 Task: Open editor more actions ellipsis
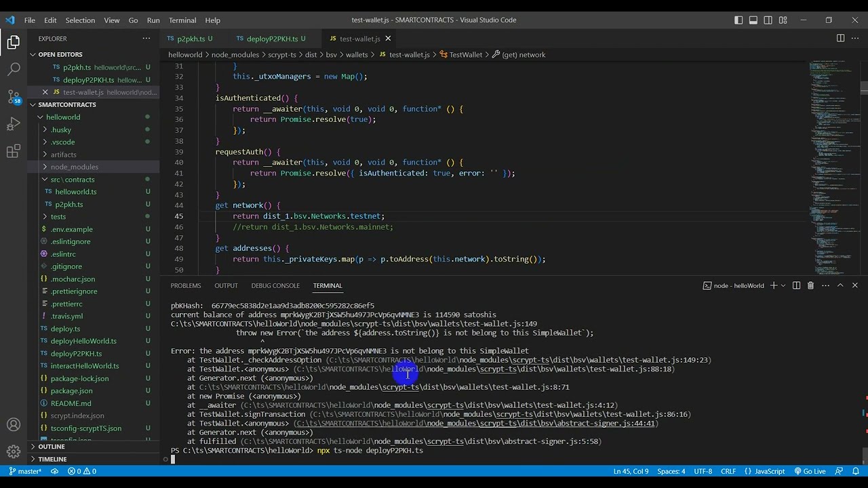855,39
